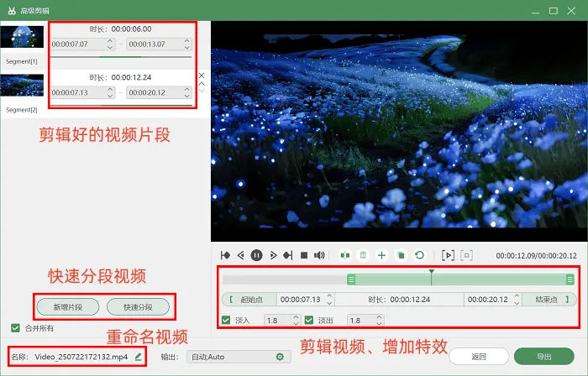The height and width of the screenshot is (376, 588).
Task: Decrease the 淡入 fade-in value 1.8
Action: click(x=296, y=324)
